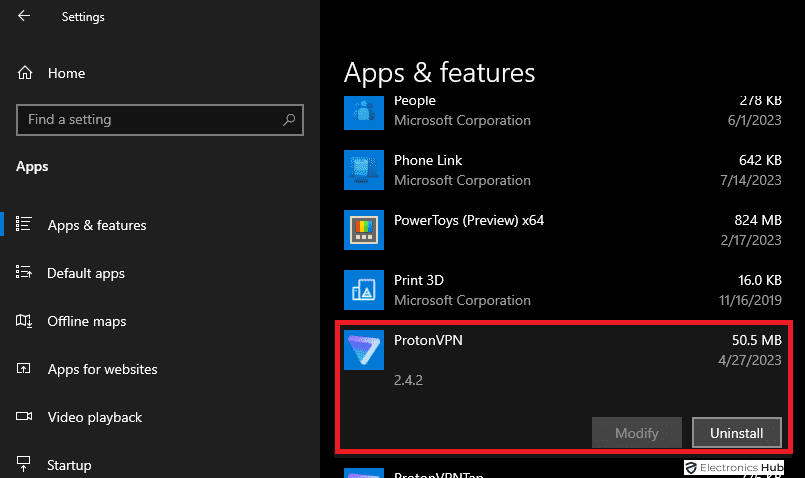Screen dimensions: 805x478
Task: Click the Video playback sidebar icon
Action: [26, 417]
